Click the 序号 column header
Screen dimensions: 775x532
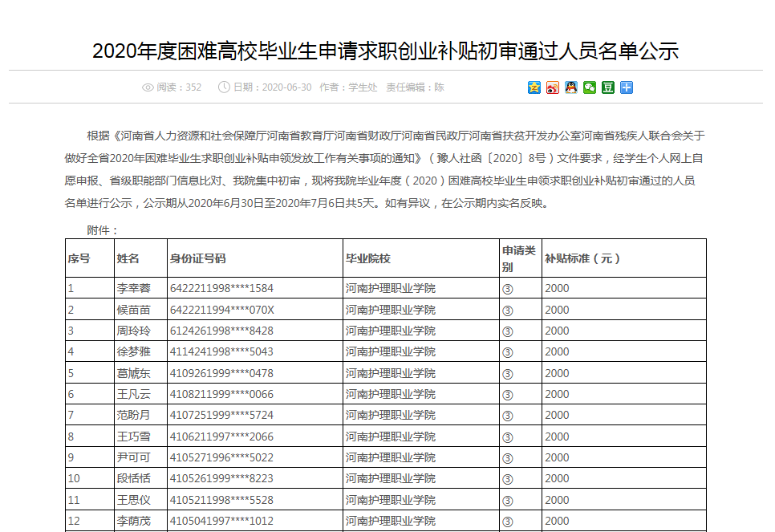[79, 258]
